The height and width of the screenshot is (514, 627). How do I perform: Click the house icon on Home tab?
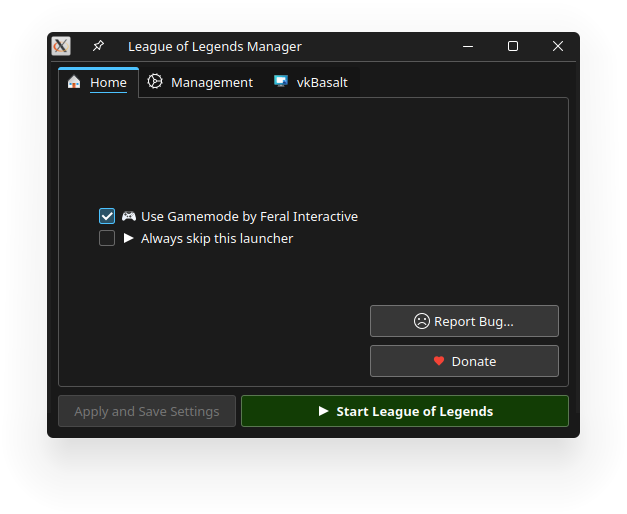[74, 82]
